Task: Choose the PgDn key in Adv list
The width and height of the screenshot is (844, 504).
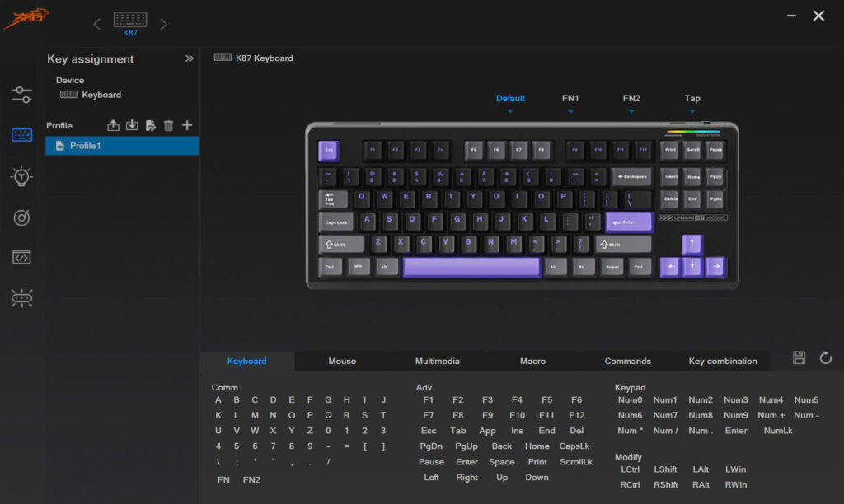Action: point(430,446)
